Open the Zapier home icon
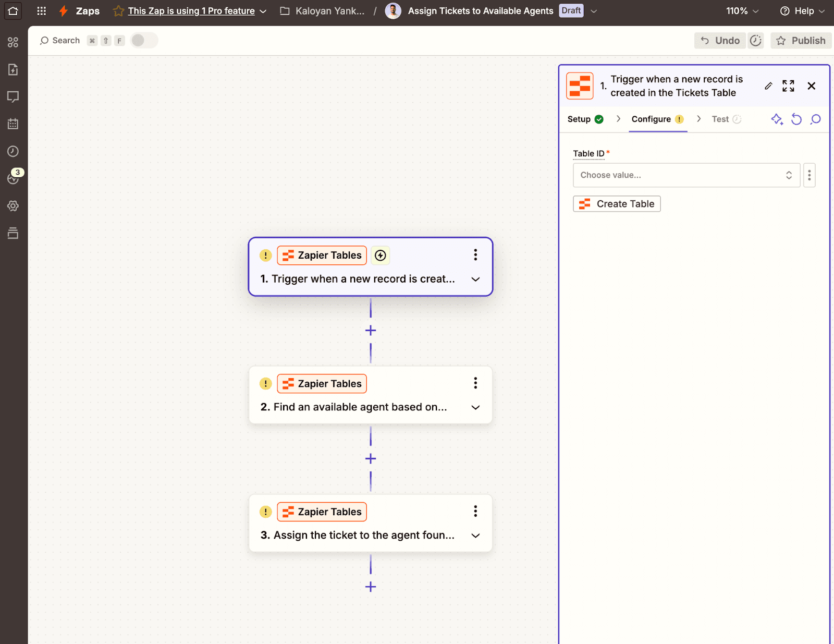Image resolution: width=834 pixels, height=644 pixels. point(13,10)
